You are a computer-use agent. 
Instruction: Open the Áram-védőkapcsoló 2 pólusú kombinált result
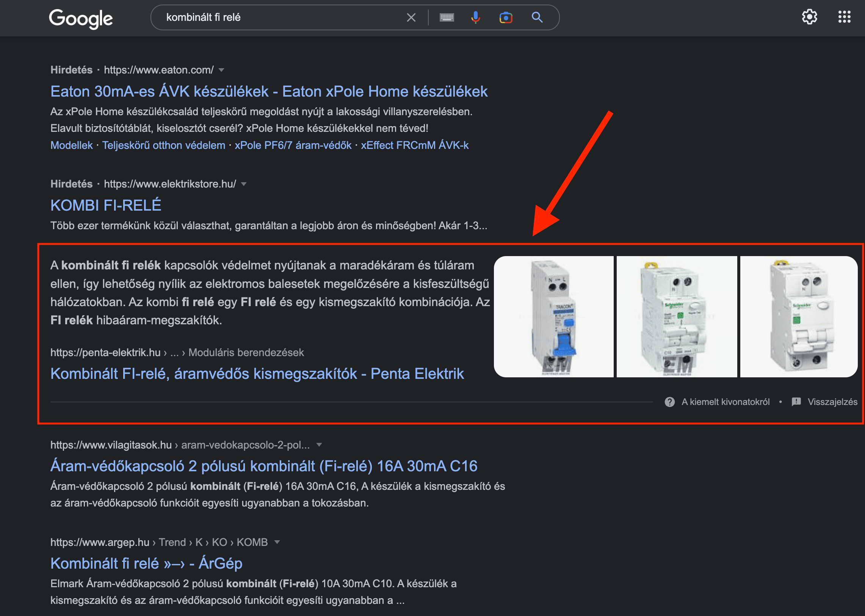(264, 466)
